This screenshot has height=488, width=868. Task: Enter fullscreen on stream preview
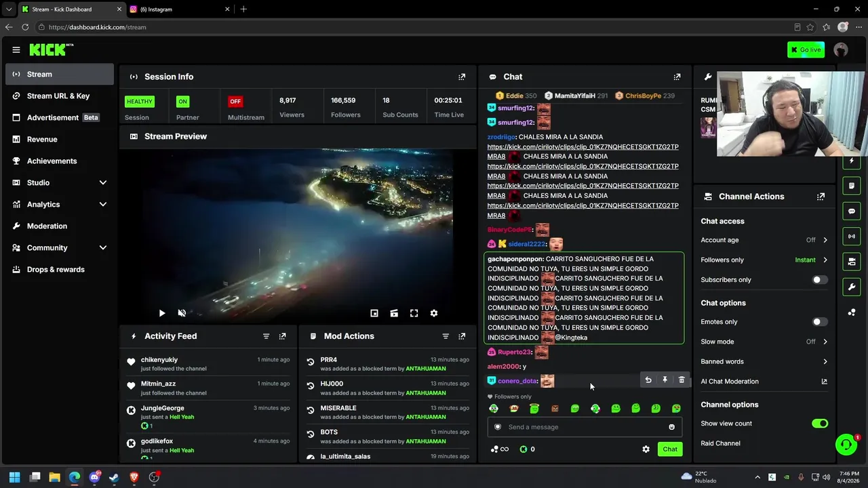coord(414,313)
